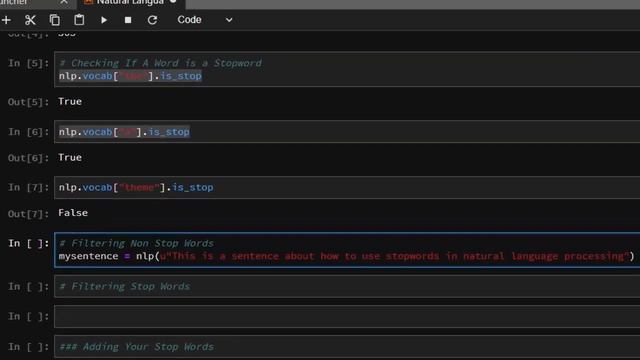Insert a new cell with plus icon
The height and width of the screenshot is (360, 640).
pos(6,20)
